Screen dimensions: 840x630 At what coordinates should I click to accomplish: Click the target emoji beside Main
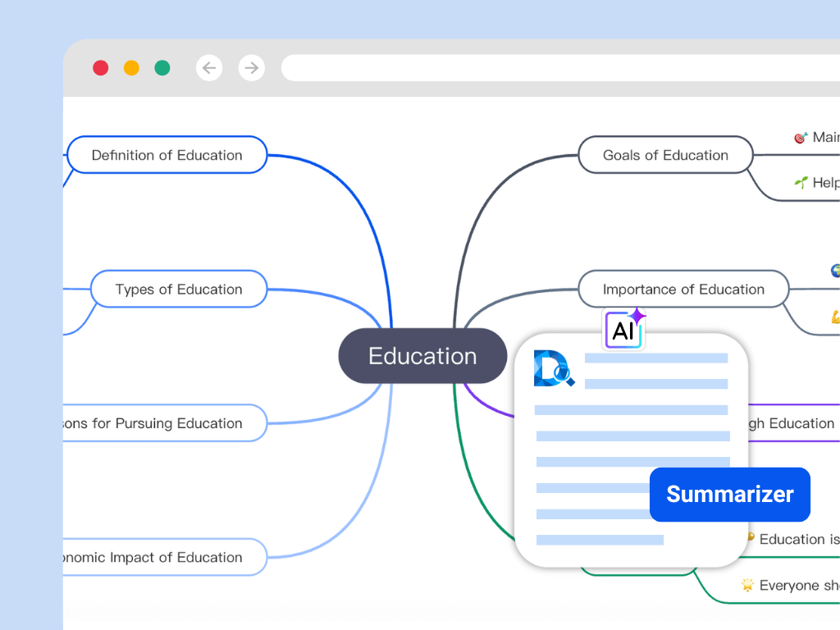(x=801, y=138)
